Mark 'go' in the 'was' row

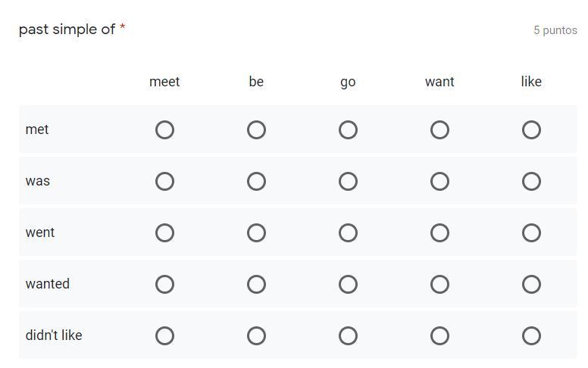(x=348, y=182)
